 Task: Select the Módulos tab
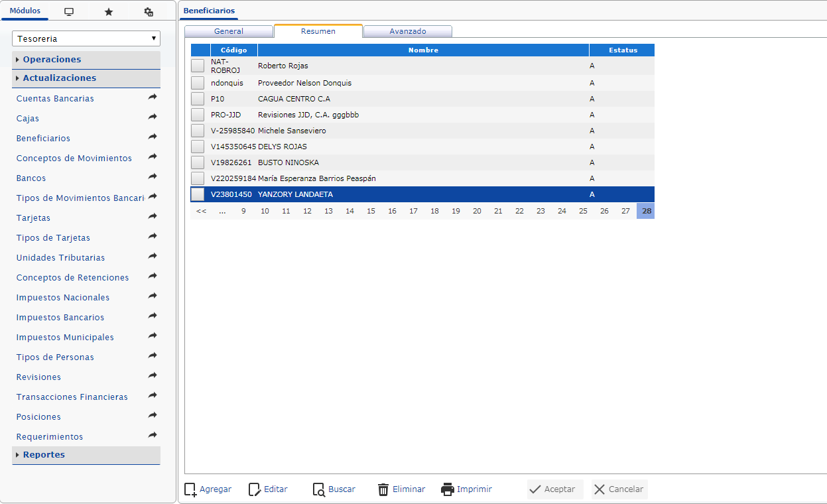pos(25,11)
